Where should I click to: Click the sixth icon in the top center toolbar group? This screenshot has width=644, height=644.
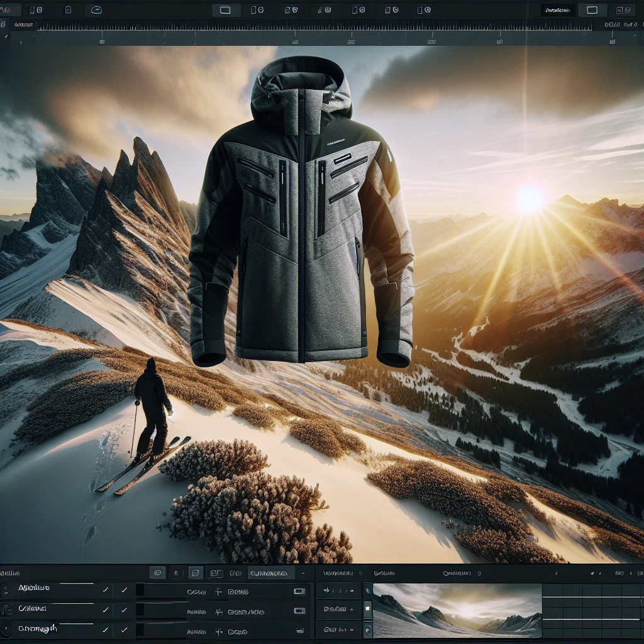(391, 10)
